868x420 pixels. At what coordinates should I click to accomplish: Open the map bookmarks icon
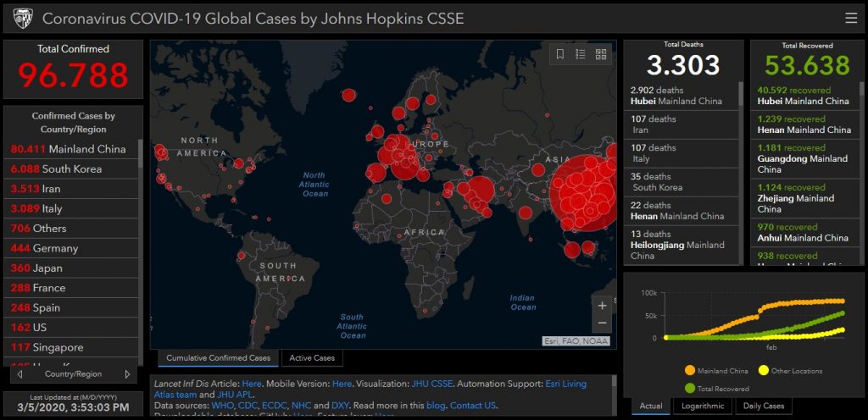tap(560, 54)
